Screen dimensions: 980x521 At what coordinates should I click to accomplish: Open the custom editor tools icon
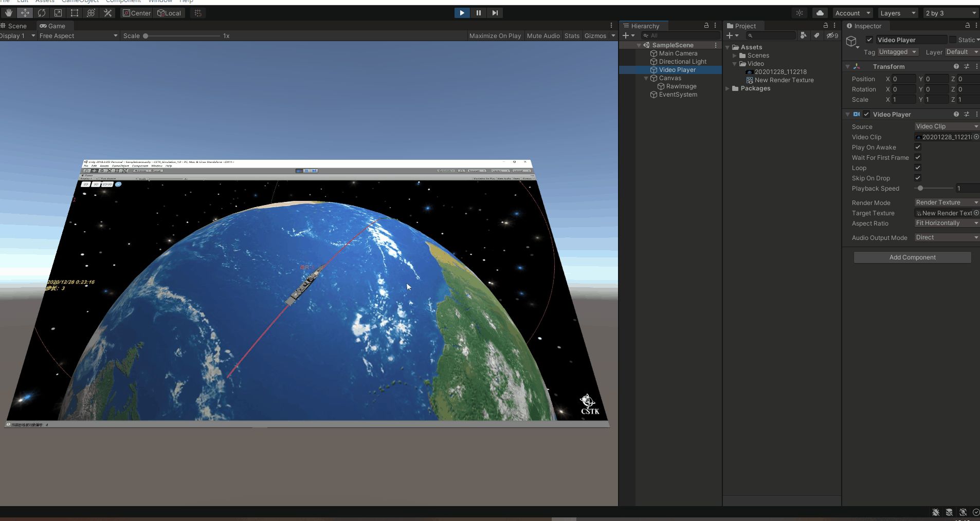pos(108,13)
